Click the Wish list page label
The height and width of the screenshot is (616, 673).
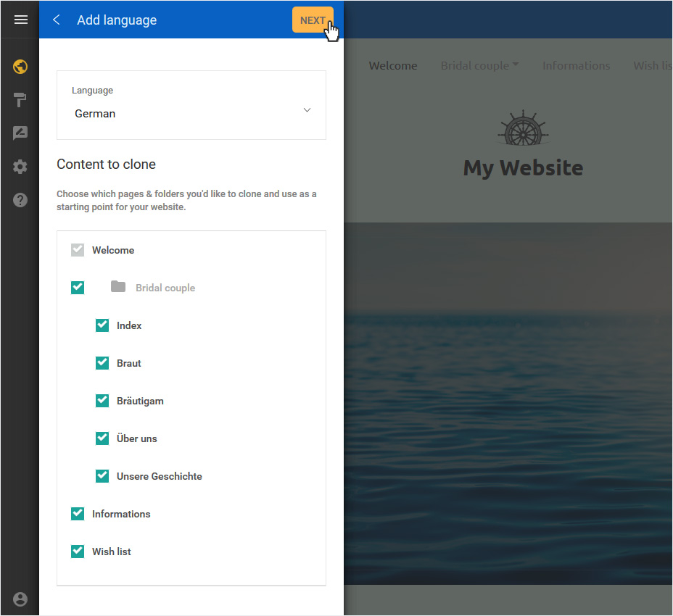coord(111,552)
